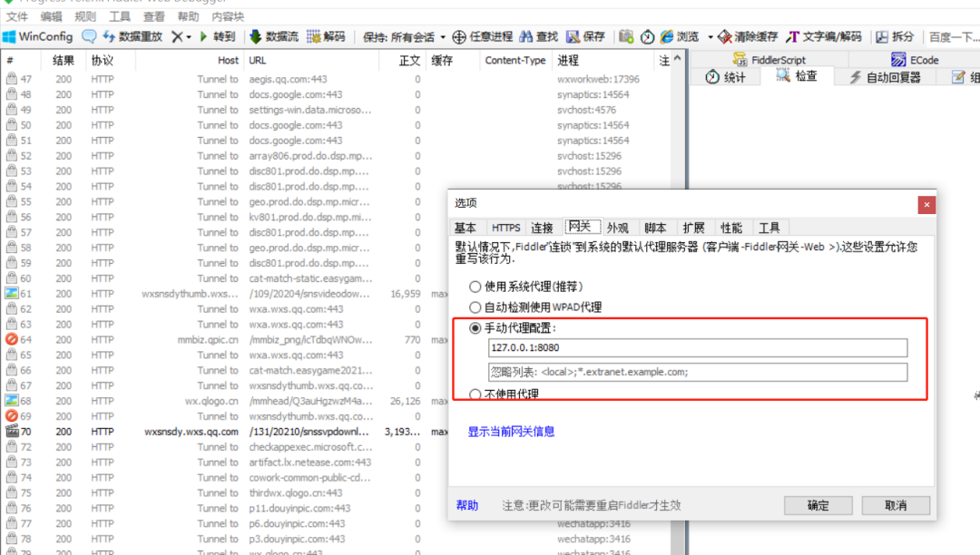Switch to the ECode tab
980x555 pixels.
[915, 60]
